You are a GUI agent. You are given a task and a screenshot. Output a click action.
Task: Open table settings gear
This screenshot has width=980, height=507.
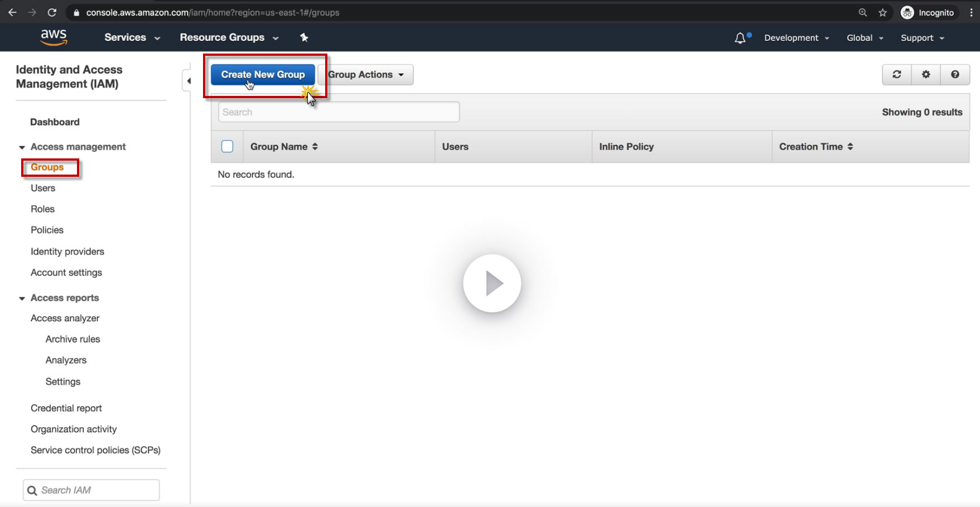click(926, 74)
